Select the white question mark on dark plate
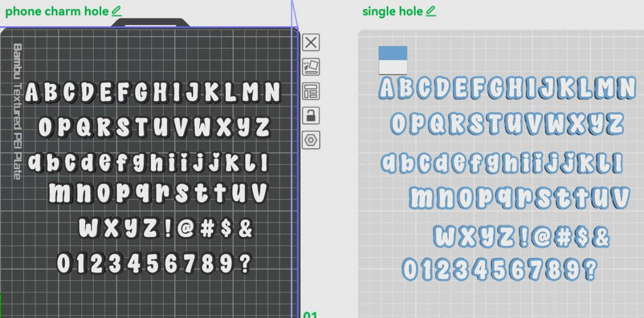The height and width of the screenshot is (318, 644). click(245, 264)
